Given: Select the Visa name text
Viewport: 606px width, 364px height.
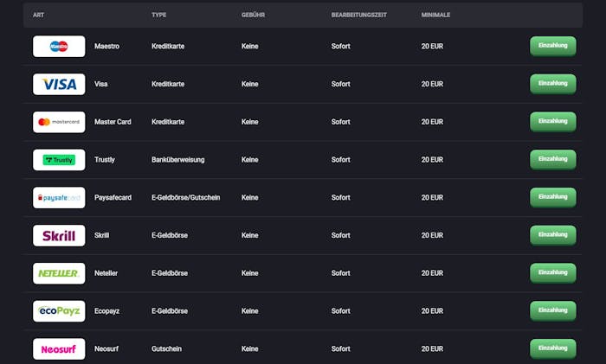Looking at the screenshot, I should click(x=101, y=84).
